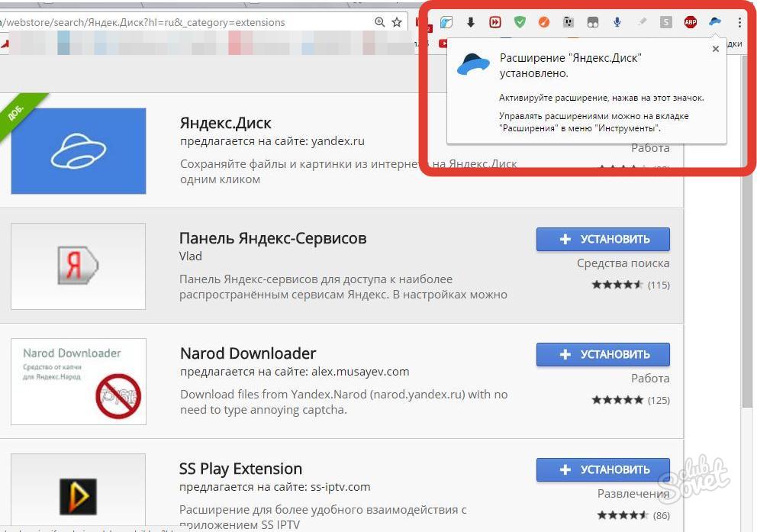This screenshot has width=757, height=532.
Task: Open the Narod Downloader thumbnail
Action: click(x=78, y=382)
